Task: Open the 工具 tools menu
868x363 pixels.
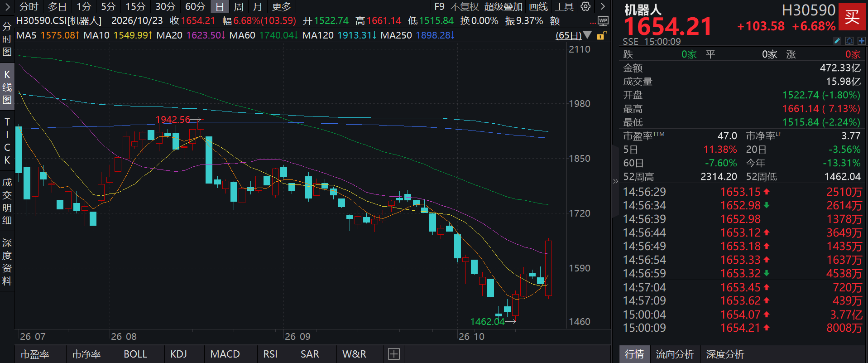Action: click(564, 7)
